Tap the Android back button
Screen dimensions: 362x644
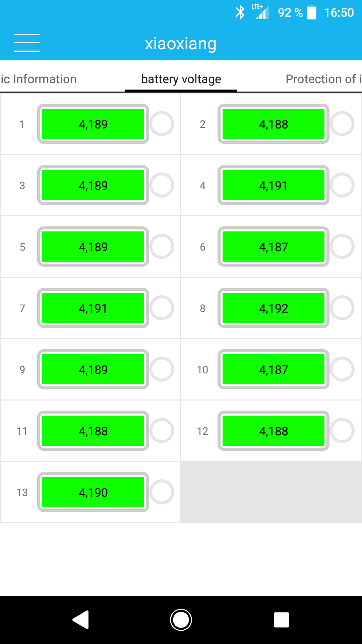[x=81, y=620]
